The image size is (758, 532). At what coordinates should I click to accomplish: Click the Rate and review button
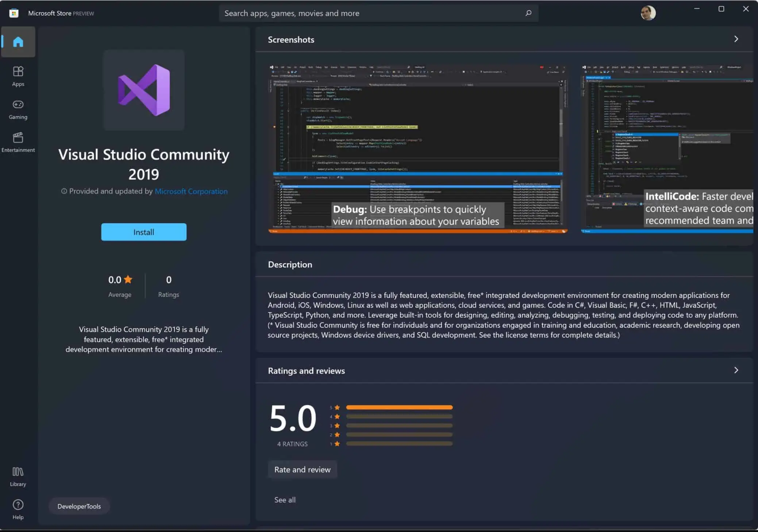302,469
